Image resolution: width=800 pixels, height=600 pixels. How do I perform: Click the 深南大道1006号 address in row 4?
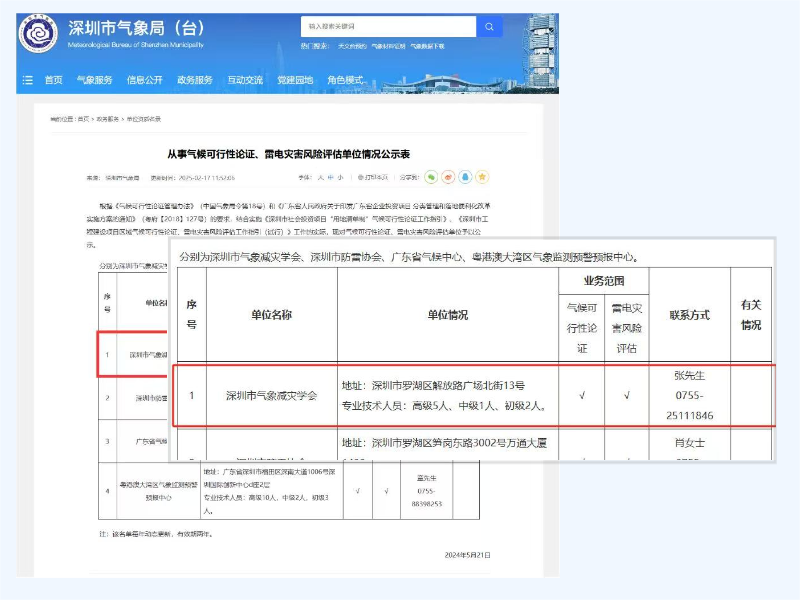pyautogui.click(x=269, y=478)
